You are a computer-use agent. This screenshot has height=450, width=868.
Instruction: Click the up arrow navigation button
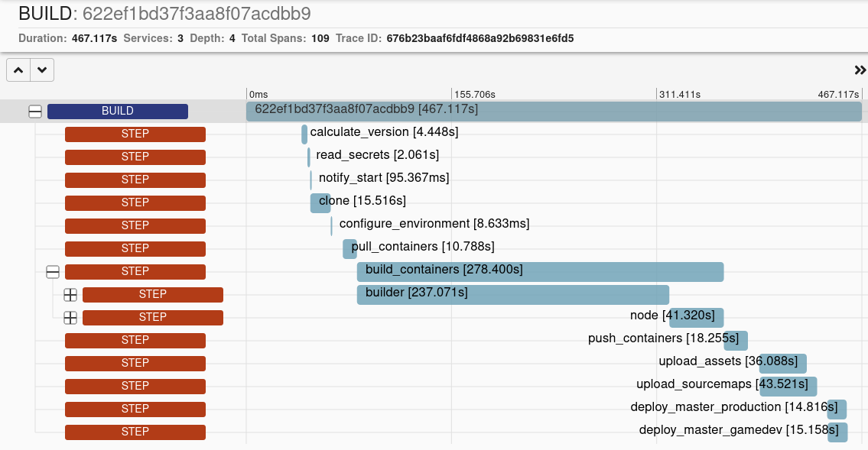pos(18,70)
